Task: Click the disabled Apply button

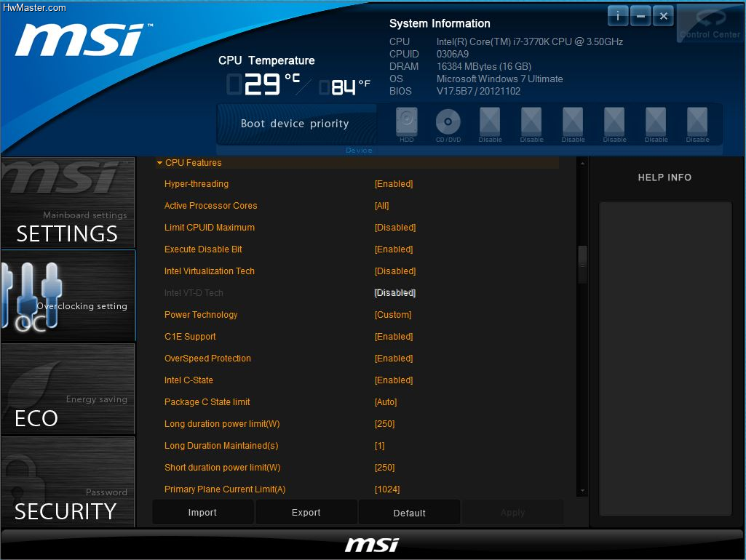Action: coord(513,513)
